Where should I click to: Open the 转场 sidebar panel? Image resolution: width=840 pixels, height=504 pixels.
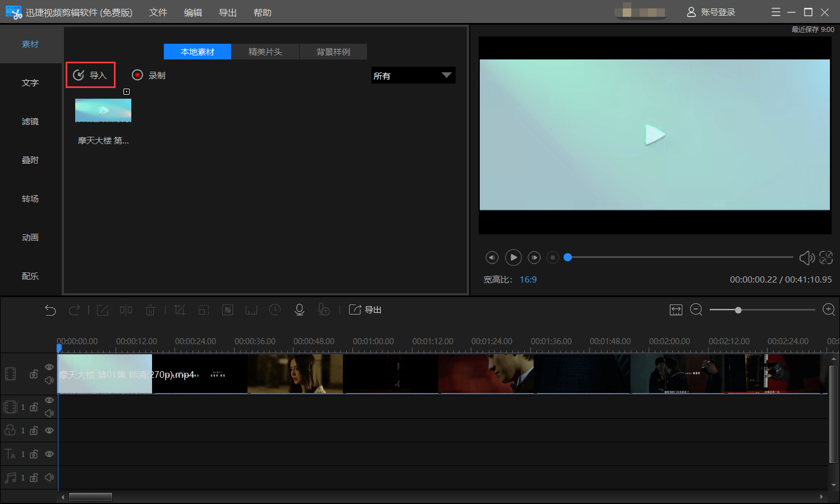[30, 199]
